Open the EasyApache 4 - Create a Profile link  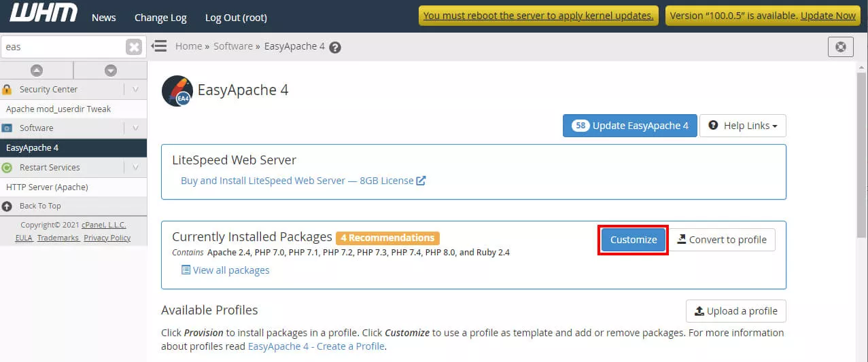point(316,346)
